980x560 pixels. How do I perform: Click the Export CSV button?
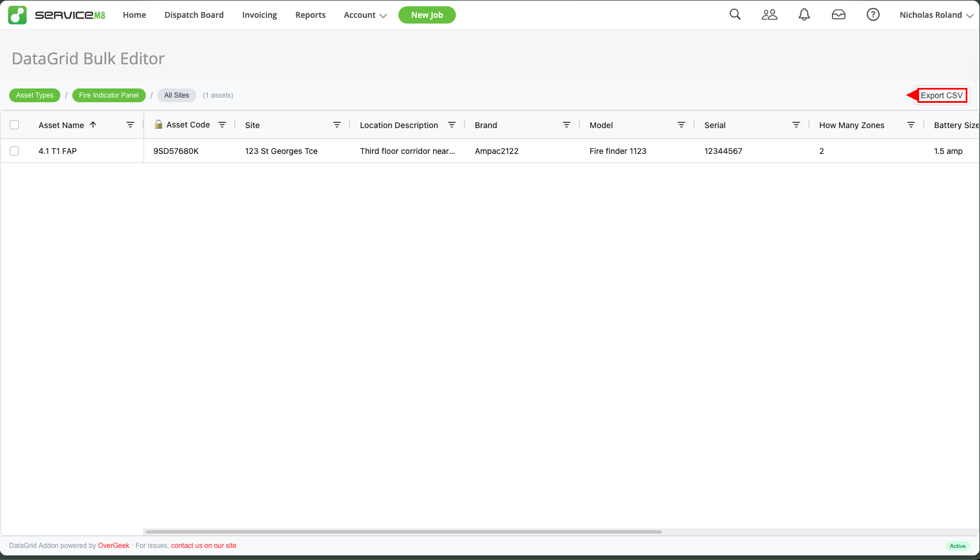pos(942,95)
